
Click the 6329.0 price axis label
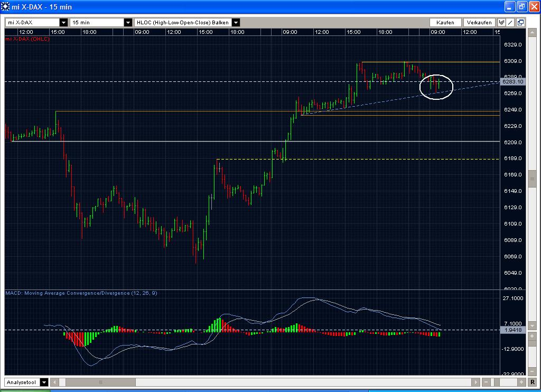click(x=512, y=45)
